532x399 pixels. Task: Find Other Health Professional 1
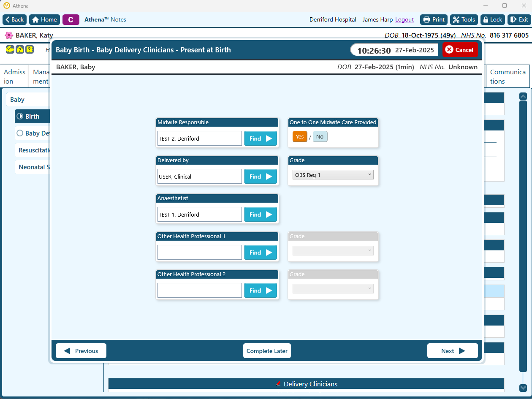pos(261,252)
